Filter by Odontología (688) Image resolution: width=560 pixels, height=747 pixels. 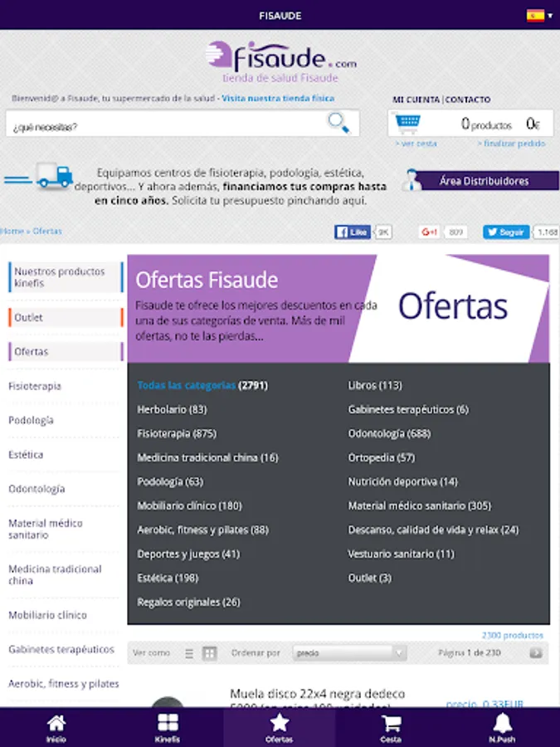click(389, 433)
